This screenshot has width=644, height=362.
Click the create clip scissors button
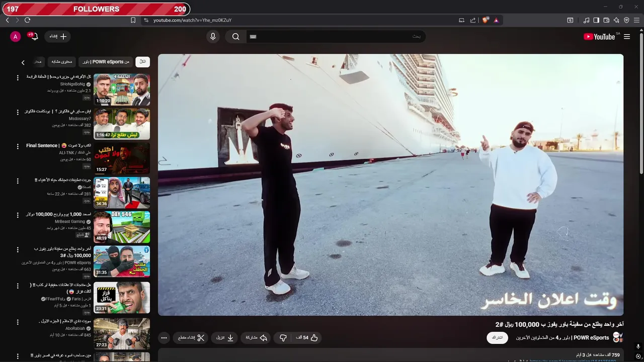191,338
